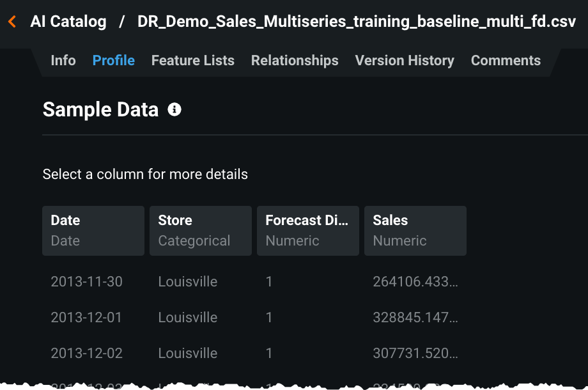The width and height of the screenshot is (588, 390).
Task: Click the sales value 264106.433...
Action: click(x=415, y=281)
